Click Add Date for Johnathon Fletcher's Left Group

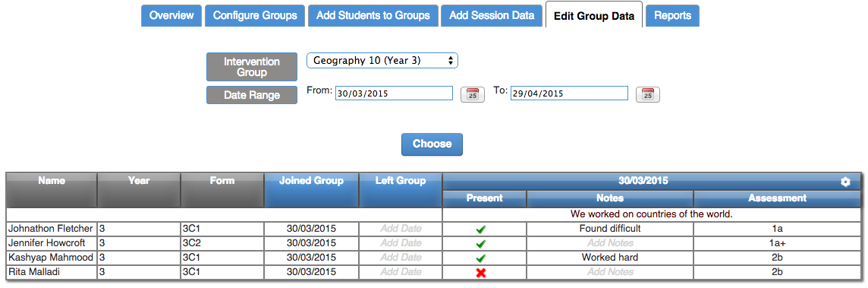coord(401,228)
